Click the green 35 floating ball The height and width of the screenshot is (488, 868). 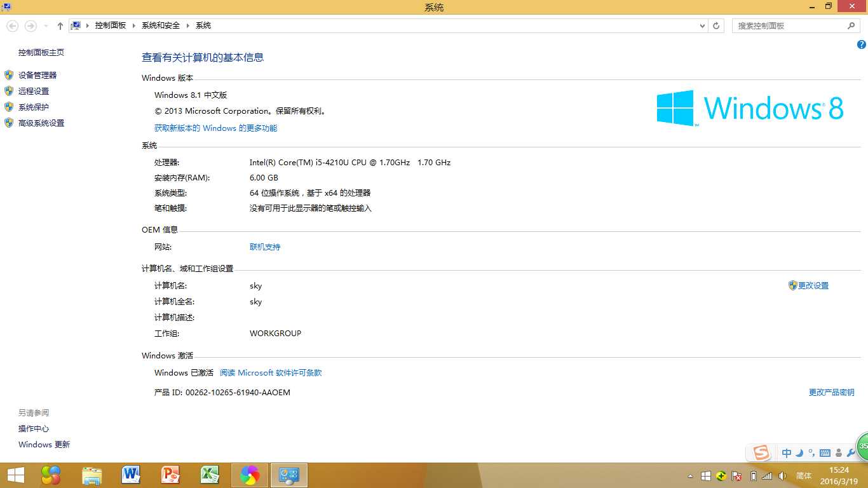click(862, 446)
